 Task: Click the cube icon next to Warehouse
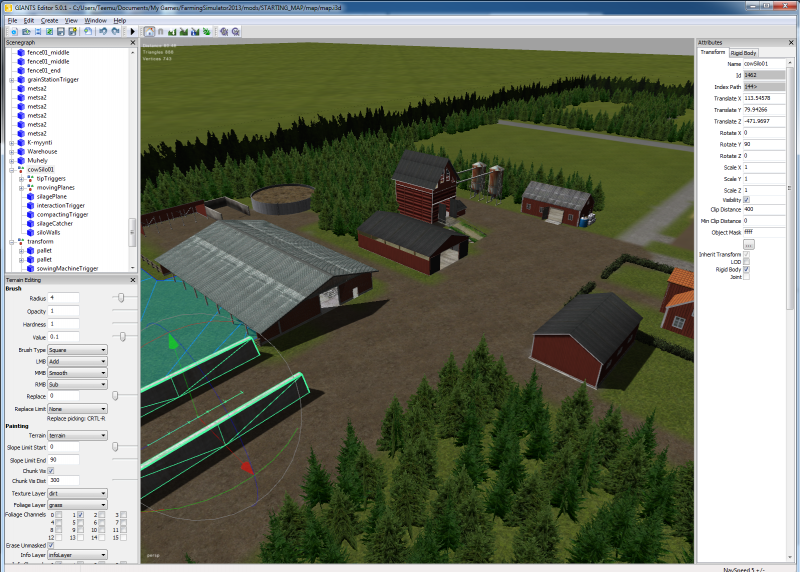pyautogui.click(x=21, y=152)
